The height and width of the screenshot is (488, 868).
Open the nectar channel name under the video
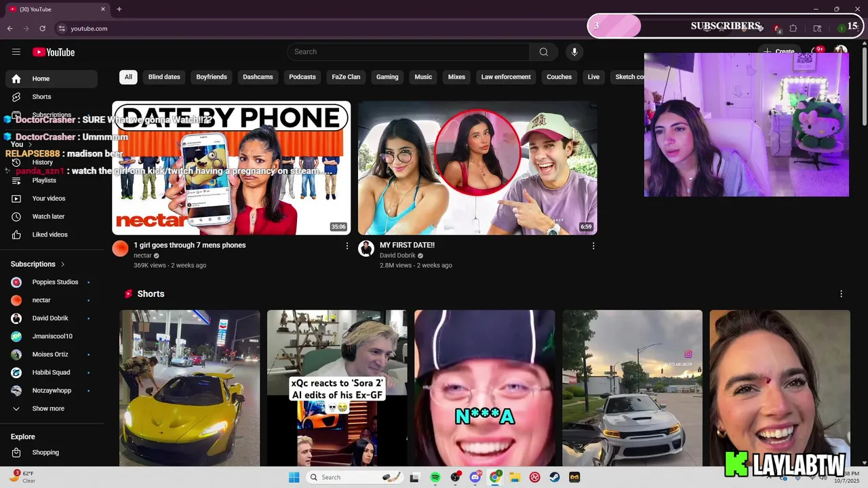[142, 256]
